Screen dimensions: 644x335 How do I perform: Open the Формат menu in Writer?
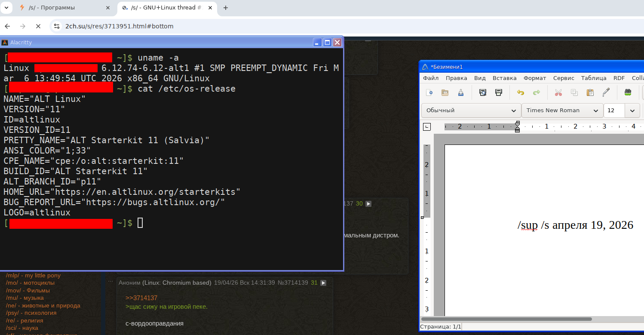coord(535,78)
